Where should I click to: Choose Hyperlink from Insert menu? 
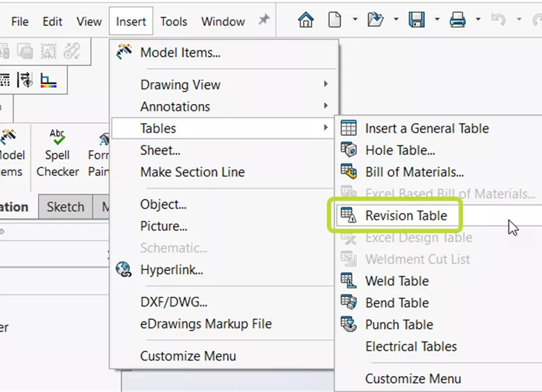[x=171, y=269]
